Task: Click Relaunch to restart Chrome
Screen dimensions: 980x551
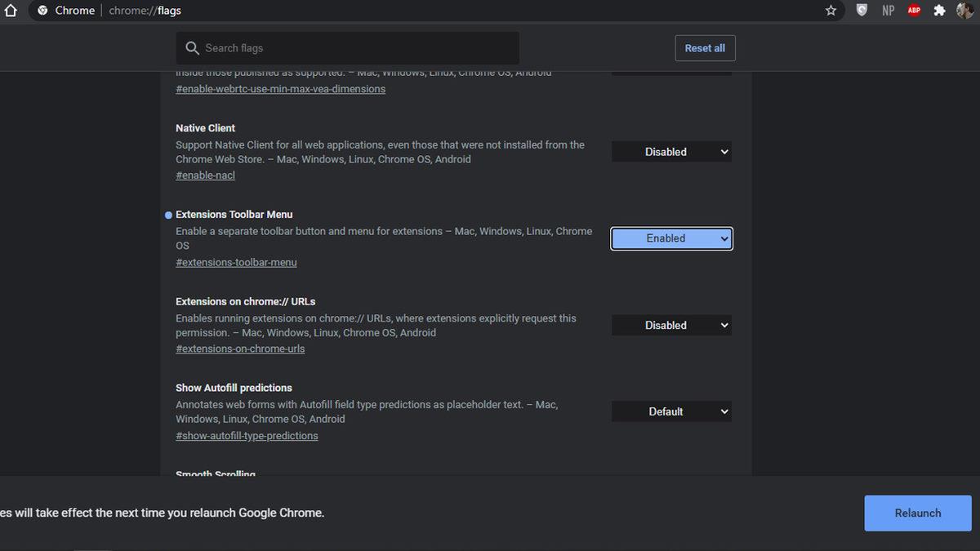Action: tap(917, 513)
